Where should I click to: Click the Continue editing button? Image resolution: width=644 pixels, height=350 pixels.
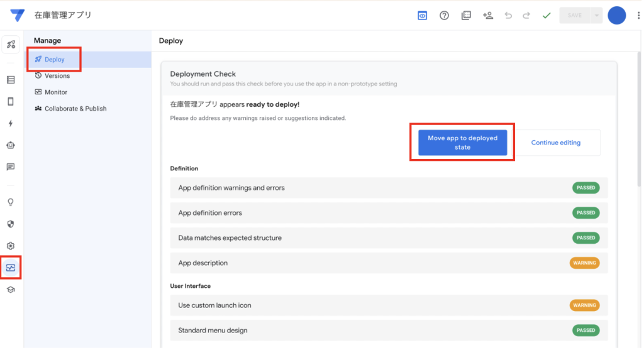tap(555, 143)
